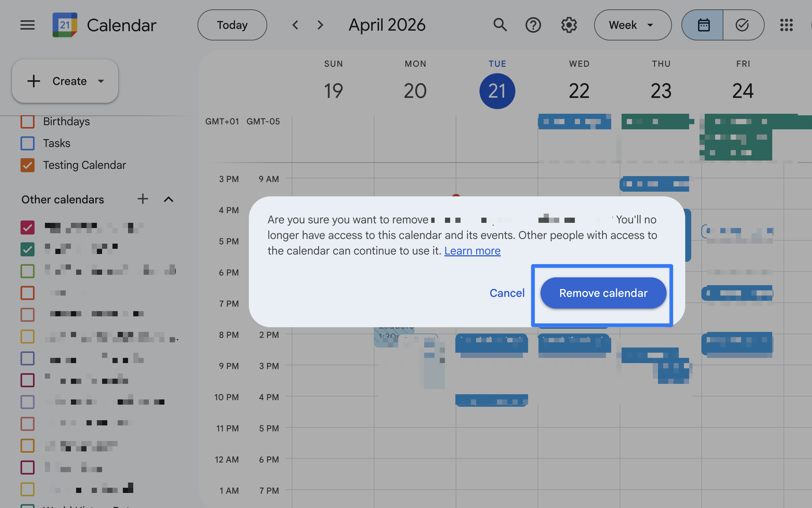Open the Settings gear menu
The width and height of the screenshot is (812, 508).
pyautogui.click(x=569, y=25)
